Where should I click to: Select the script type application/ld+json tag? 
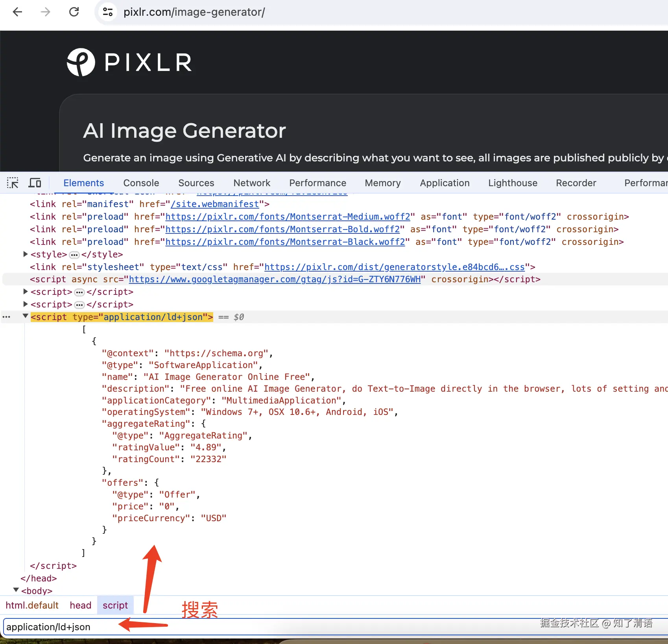pyautogui.click(x=122, y=317)
